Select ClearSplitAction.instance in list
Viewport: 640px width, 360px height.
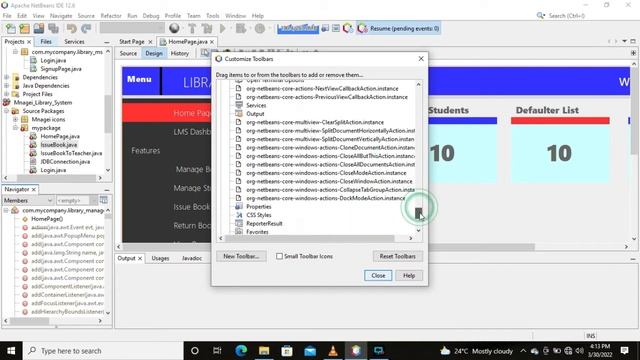315,122
